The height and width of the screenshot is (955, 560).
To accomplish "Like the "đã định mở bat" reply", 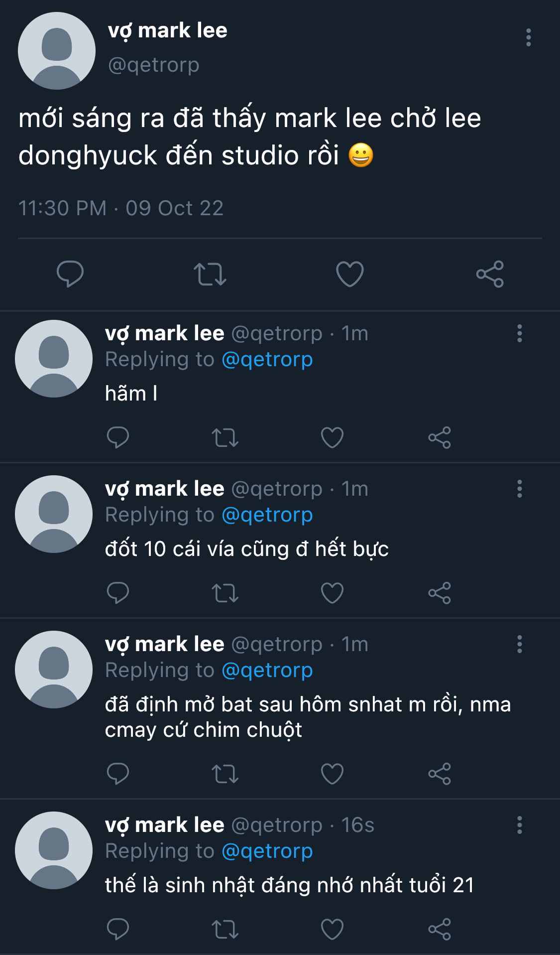I will point(332,774).
